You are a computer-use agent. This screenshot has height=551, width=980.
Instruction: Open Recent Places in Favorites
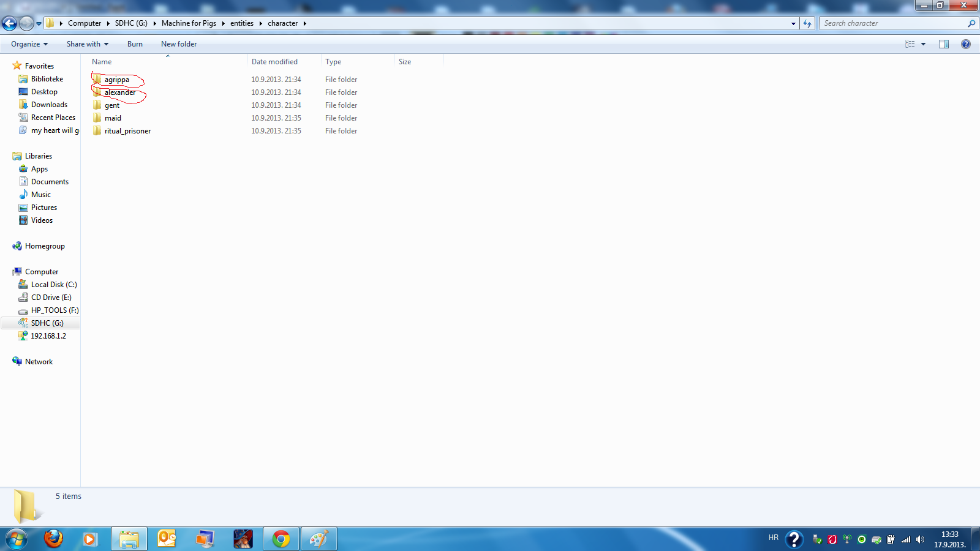pos(47,118)
